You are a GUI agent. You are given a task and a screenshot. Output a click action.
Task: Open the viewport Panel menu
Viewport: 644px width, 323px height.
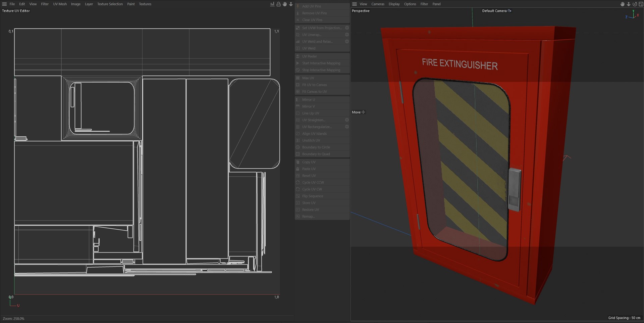[436, 4]
